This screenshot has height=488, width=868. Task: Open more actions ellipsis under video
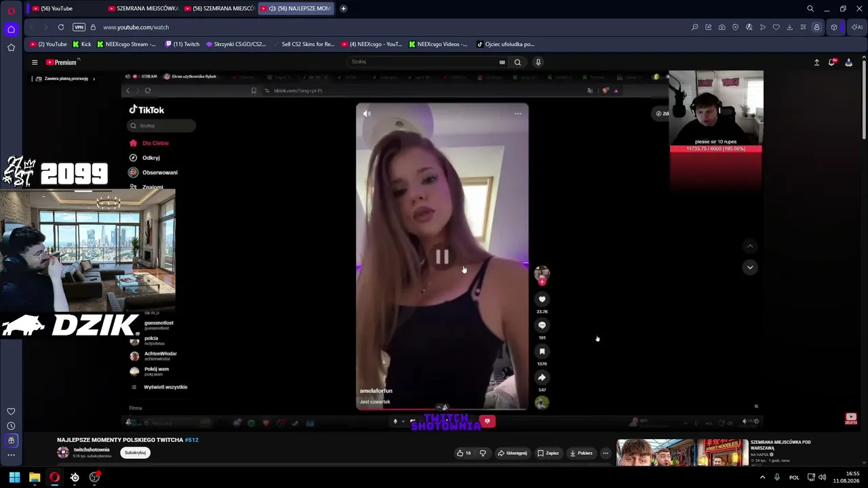click(606, 453)
